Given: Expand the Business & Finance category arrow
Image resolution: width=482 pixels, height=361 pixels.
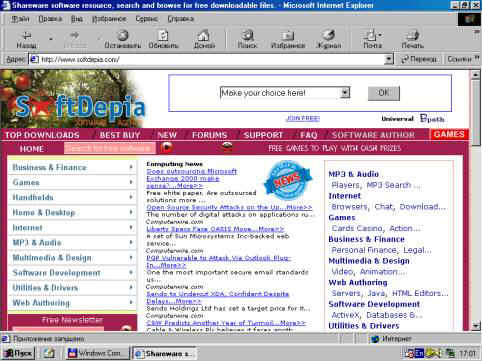Looking at the screenshot, I should 131,167.
